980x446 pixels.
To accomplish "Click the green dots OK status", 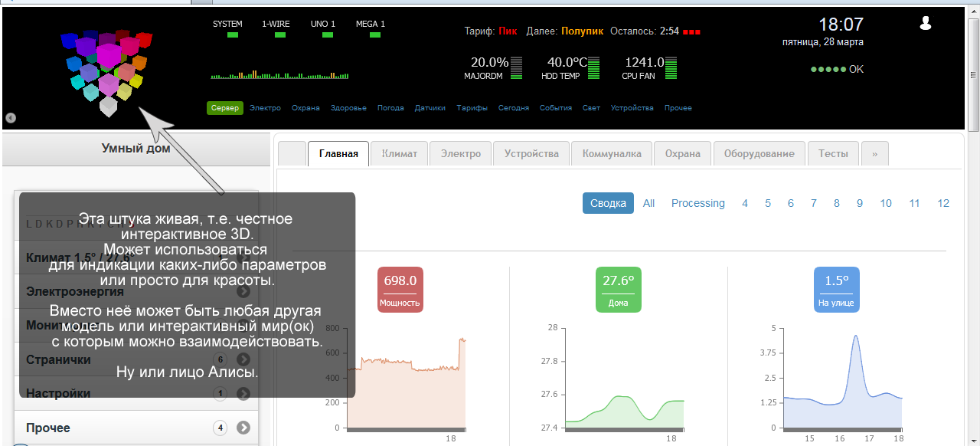I will coord(836,69).
